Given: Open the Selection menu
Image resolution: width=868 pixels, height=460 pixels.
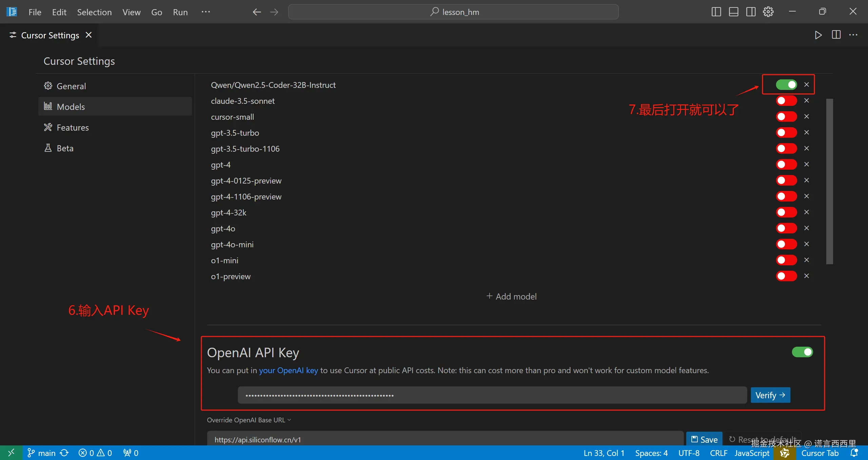Looking at the screenshot, I should point(94,12).
